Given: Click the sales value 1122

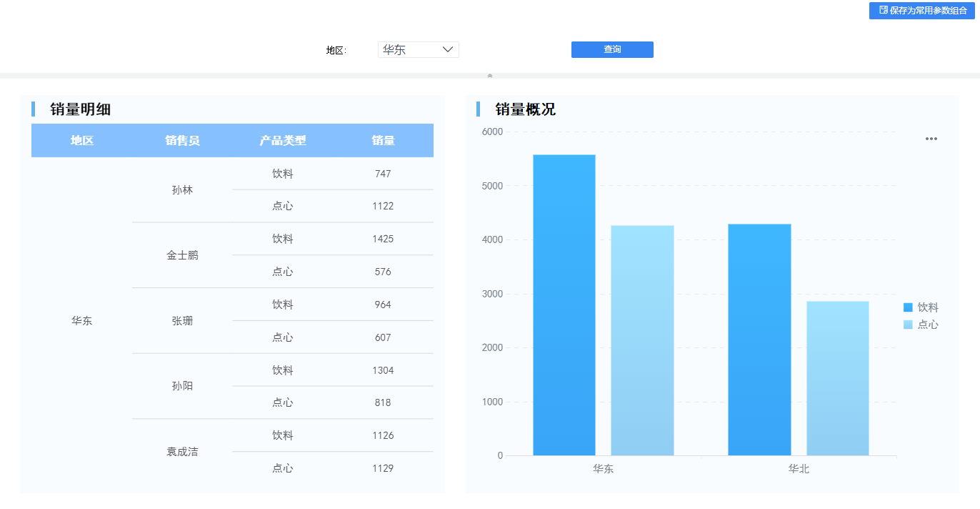Looking at the screenshot, I should (383, 206).
